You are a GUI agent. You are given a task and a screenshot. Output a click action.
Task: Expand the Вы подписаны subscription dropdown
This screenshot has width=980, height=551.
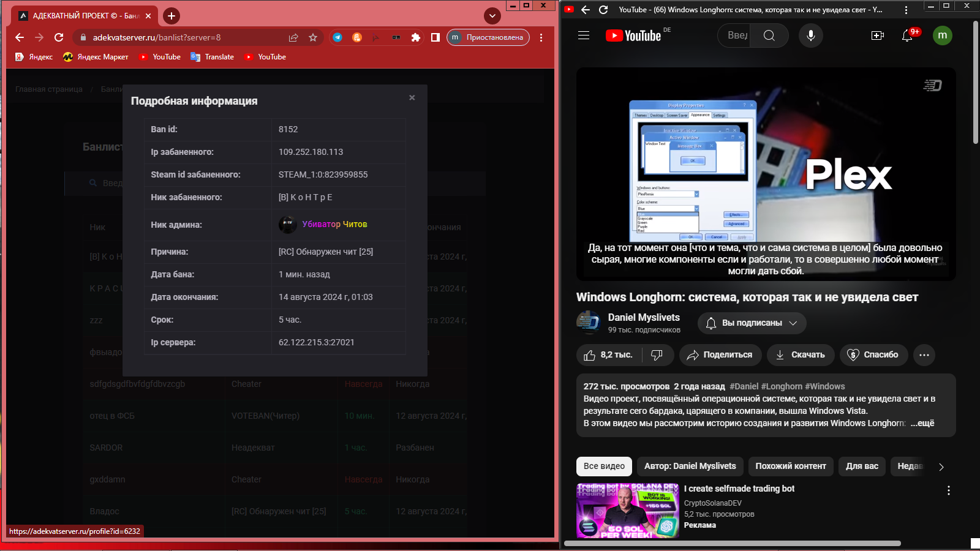click(752, 323)
